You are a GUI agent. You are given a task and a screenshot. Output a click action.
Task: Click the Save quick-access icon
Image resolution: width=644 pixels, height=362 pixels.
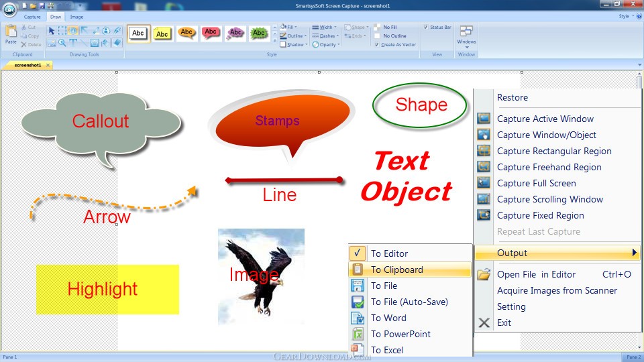coord(42,6)
